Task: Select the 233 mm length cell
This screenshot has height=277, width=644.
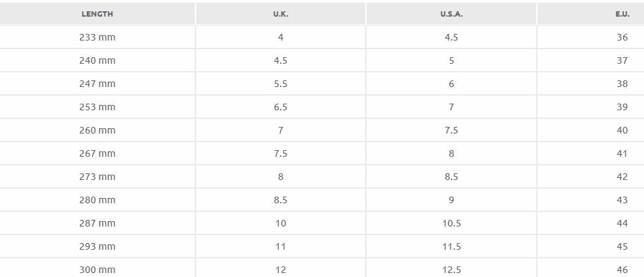Action: pyautogui.click(x=97, y=37)
